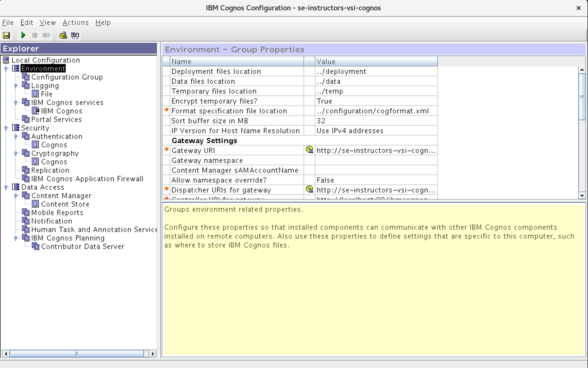Collapse the Data Access tree node
The height and width of the screenshot is (368, 588).
(x=6, y=188)
